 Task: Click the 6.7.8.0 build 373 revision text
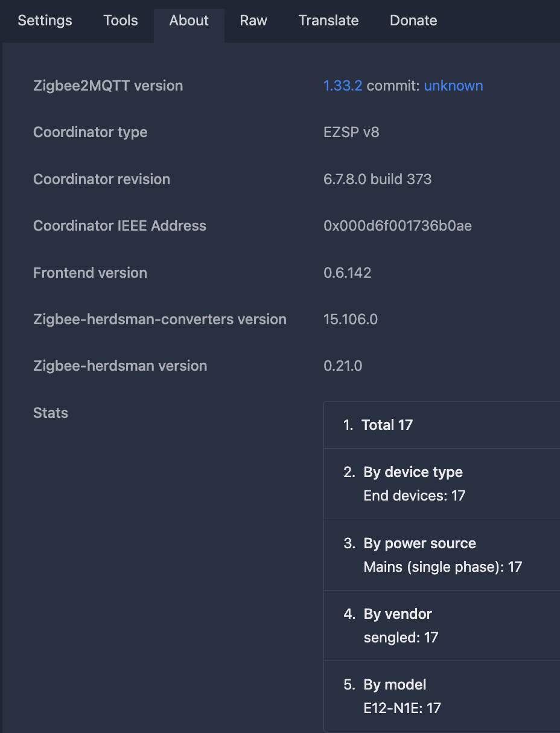[377, 179]
